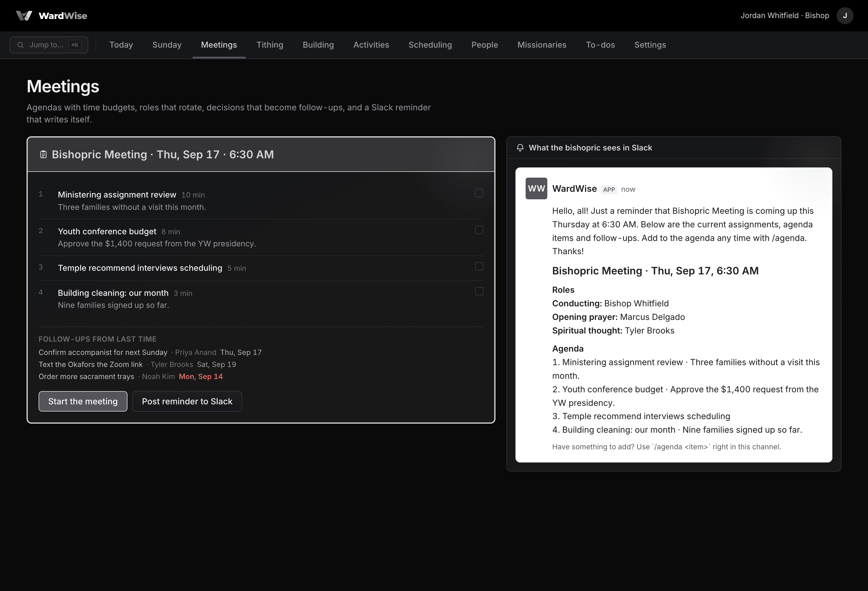Open the J user avatar

(x=844, y=16)
